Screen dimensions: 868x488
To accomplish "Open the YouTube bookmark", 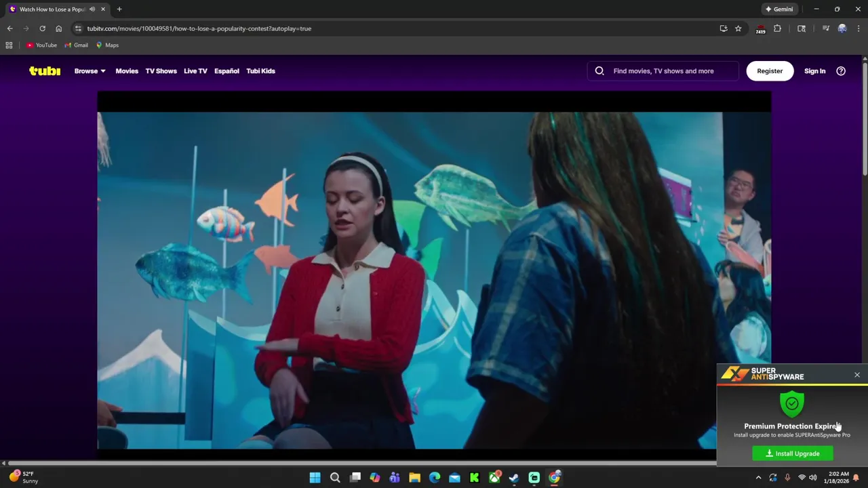I will (x=41, y=45).
